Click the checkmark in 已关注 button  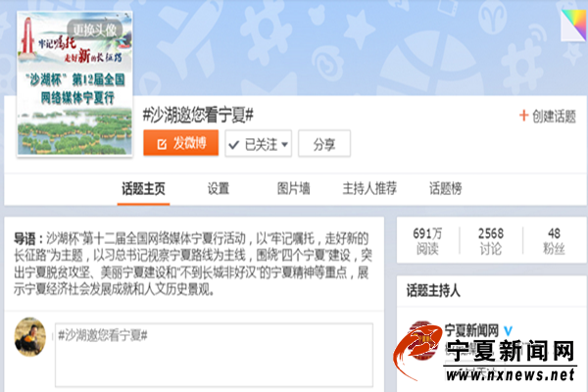(233, 144)
